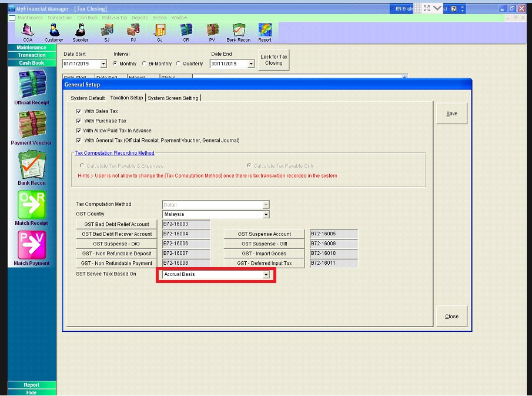Select the Official Receipt sidebar icon
Screen dimensions: 532x396
click(x=32, y=88)
